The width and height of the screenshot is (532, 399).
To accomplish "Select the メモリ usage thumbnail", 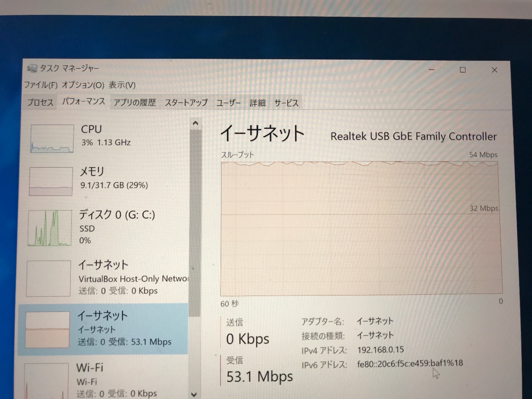I will coord(50,181).
